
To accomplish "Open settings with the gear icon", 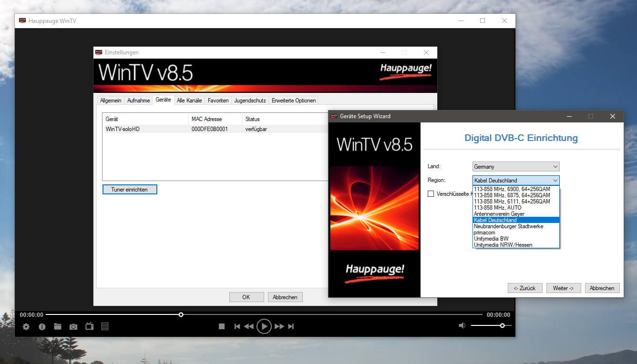I will click(26, 326).
